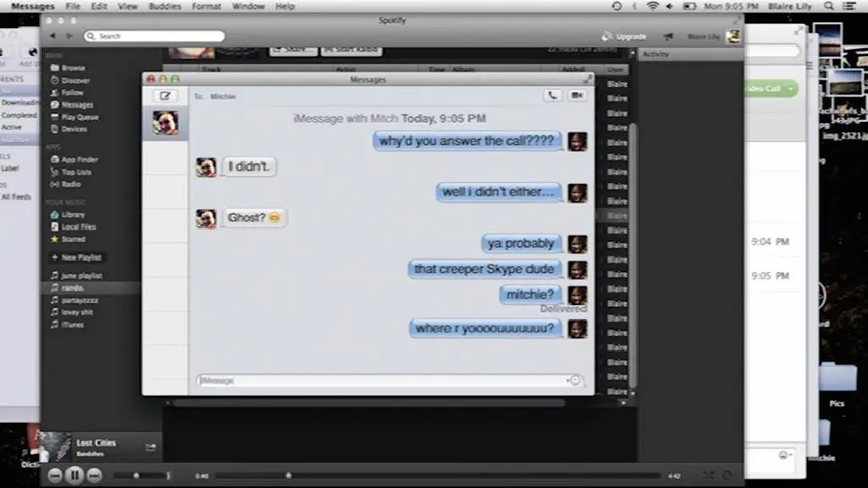Open the Buddies menu
This screenshot has width=868, height=488.
[165, 6]
